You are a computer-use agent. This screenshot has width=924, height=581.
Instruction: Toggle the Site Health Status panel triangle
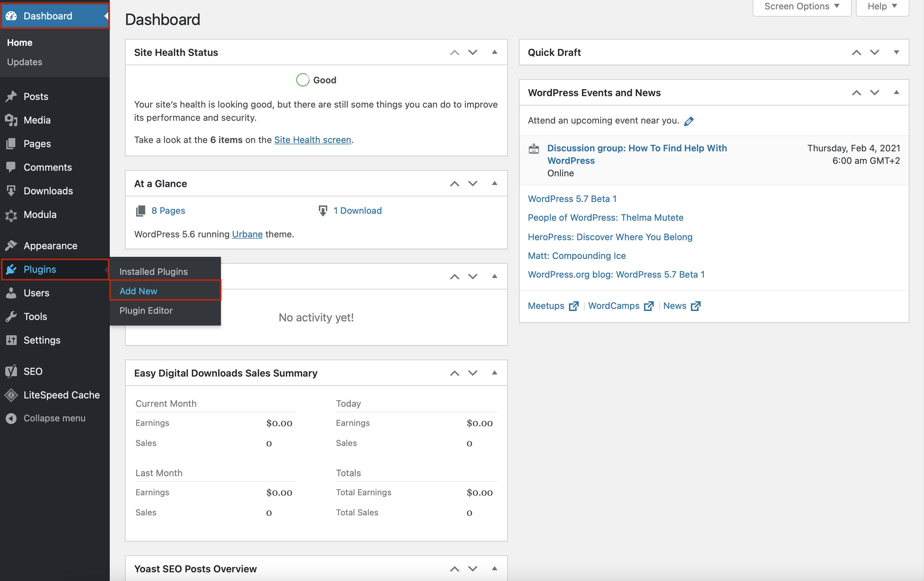(x=495, y=52)
